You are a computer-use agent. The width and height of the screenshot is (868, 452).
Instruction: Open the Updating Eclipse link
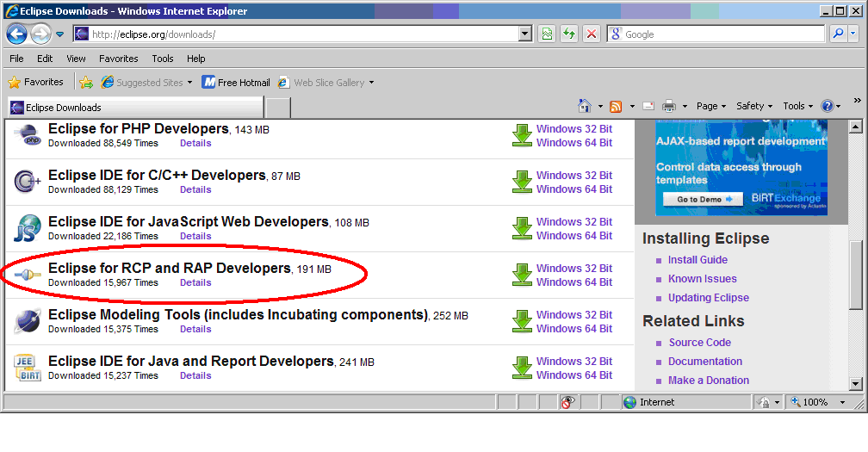point(708,298)
